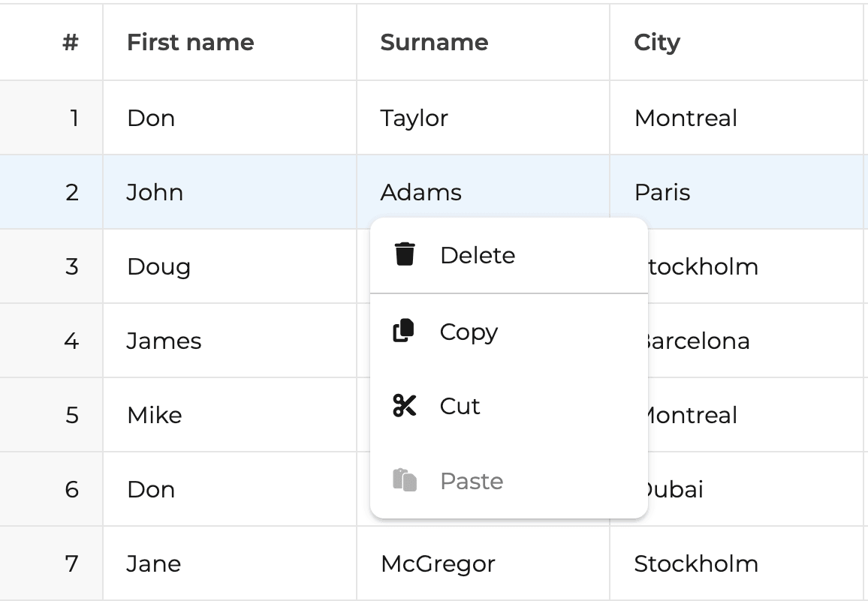Choose Copy from the context menu
868x601 pixels.
coord(509,332)
